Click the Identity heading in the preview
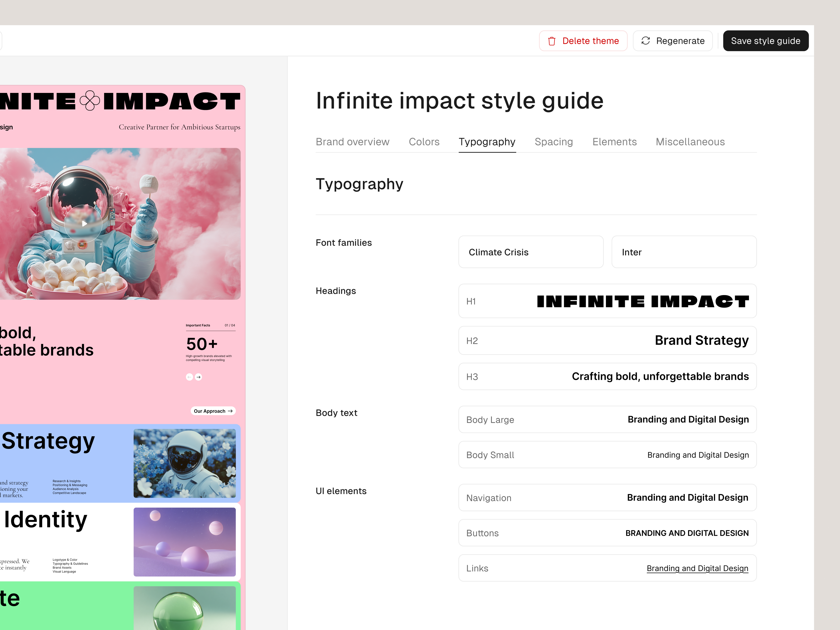Image resolution: width=840 pixels, height=630 pixels. 46,520
